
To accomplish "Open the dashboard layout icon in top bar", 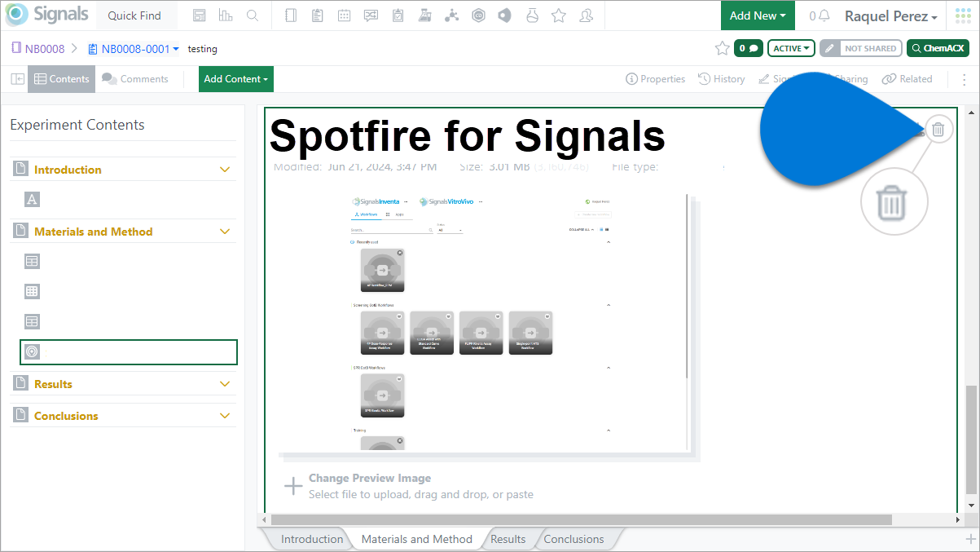I will coord(200,15).
